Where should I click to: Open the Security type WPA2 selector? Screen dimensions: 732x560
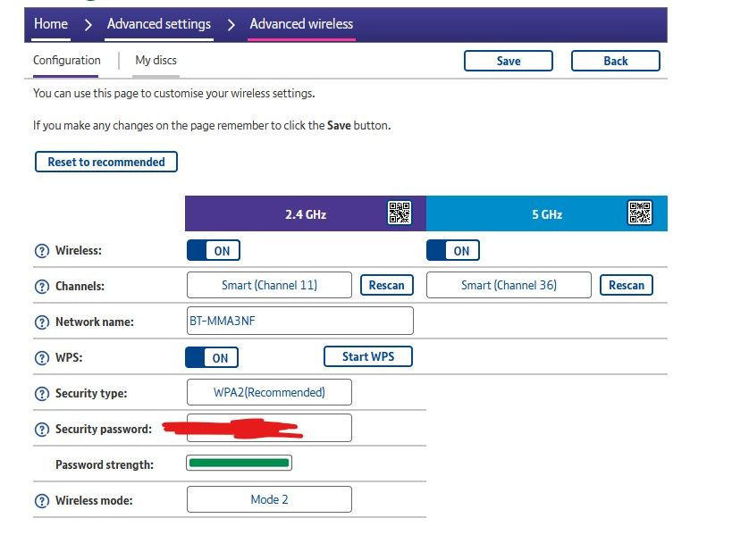click(268, 392)
